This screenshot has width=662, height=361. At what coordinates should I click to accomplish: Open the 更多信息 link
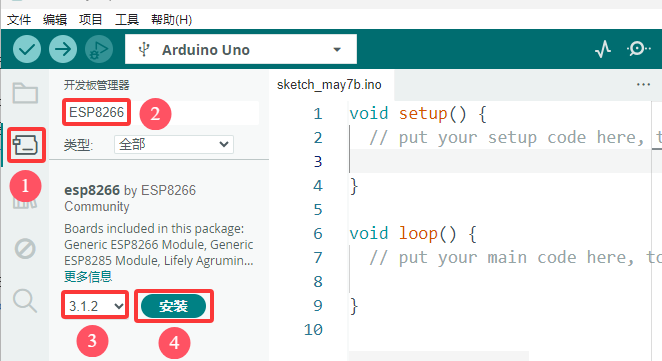tap(88, 277)
